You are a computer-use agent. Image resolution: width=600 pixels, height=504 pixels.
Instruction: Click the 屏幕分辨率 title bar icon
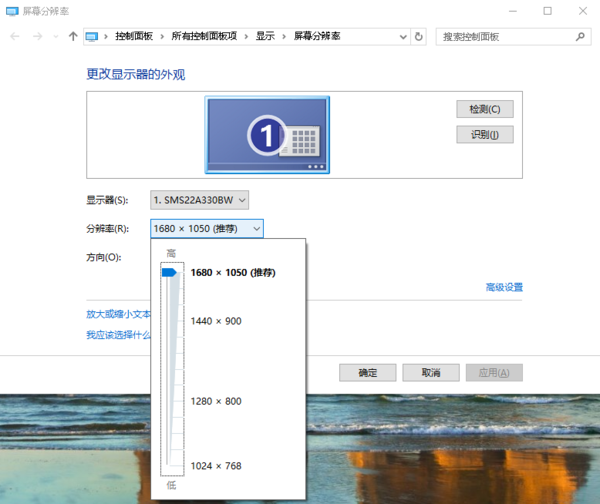12,11
